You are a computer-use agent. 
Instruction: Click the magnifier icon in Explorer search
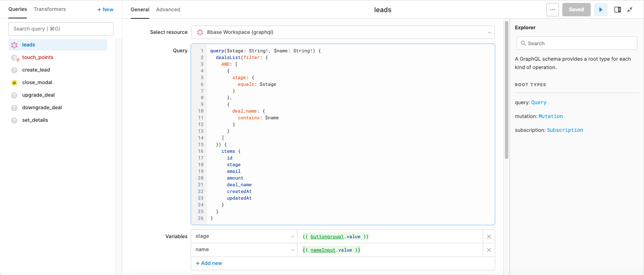[523, 43]
